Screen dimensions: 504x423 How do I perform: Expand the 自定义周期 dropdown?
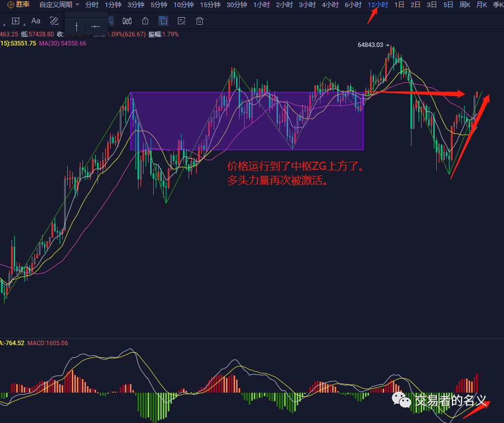click(x=59, y=5)
